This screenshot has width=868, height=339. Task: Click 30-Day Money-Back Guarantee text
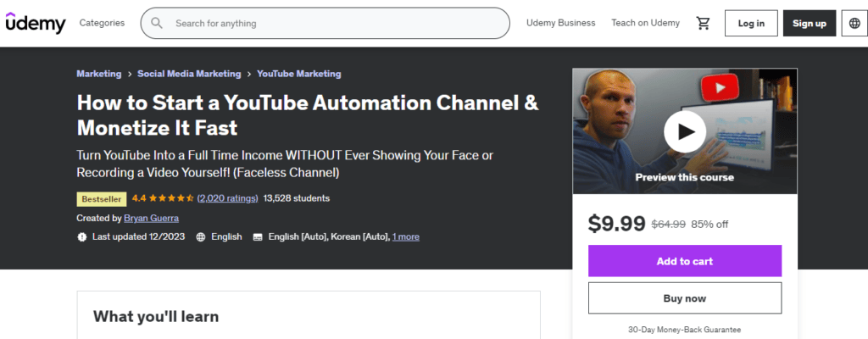684,329
